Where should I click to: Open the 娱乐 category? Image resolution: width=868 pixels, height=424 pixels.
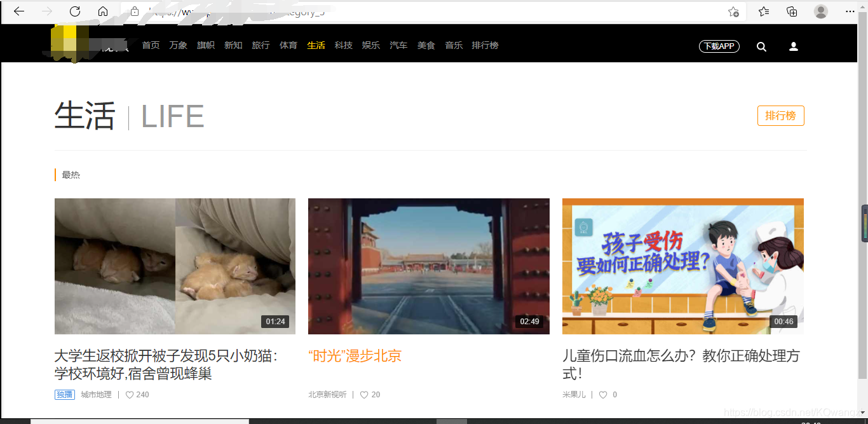coord(371,45)
